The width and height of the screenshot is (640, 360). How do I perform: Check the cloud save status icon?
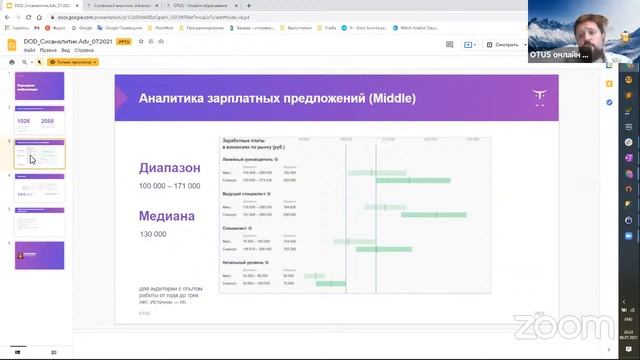(161, 41)
